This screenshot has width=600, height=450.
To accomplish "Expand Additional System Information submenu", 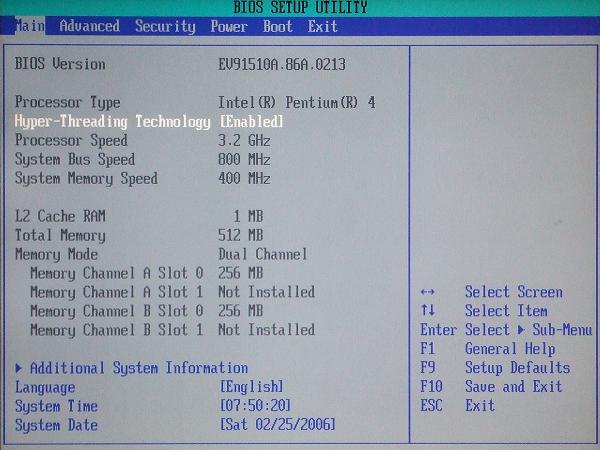I will (x=138, y=368).
